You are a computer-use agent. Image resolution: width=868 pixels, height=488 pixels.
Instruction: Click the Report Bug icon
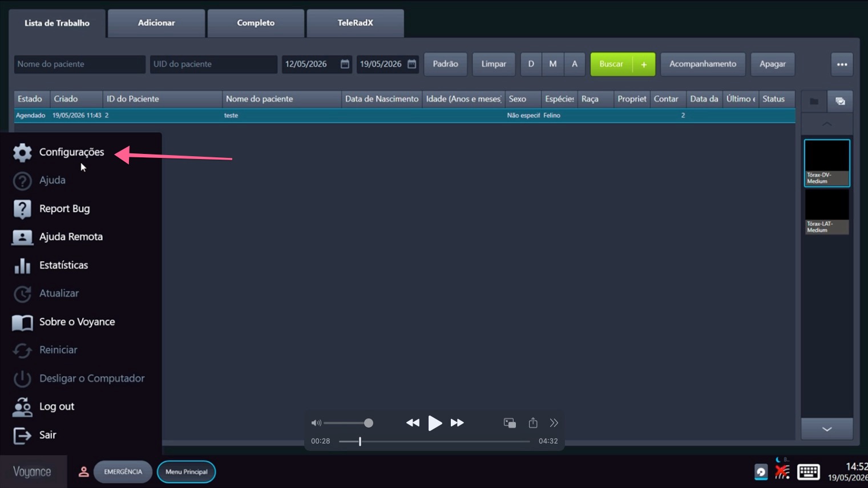(22, 209)
